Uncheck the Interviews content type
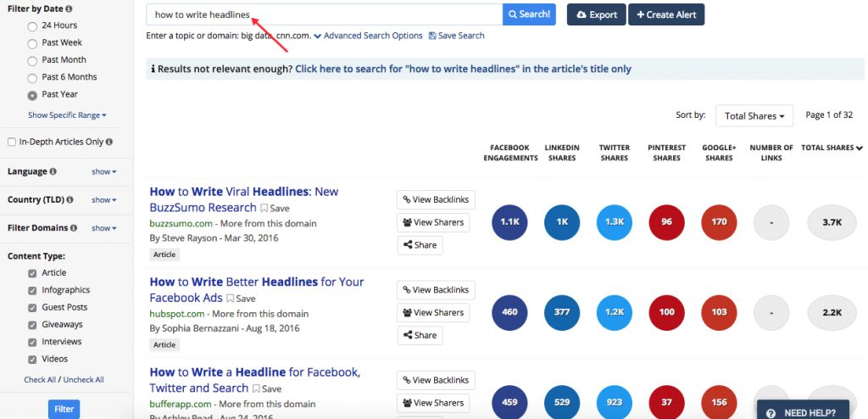The height and width of the screenshot is (419, 868). [32, 342]
